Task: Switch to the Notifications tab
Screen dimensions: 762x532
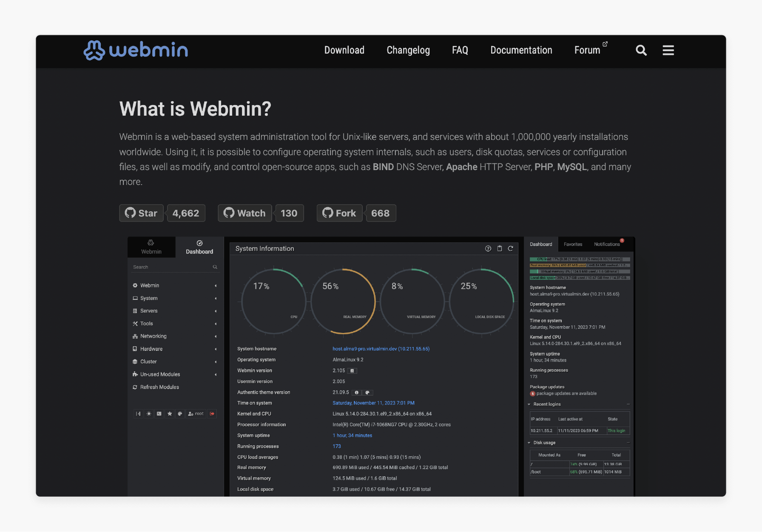Action: [607, 245]
